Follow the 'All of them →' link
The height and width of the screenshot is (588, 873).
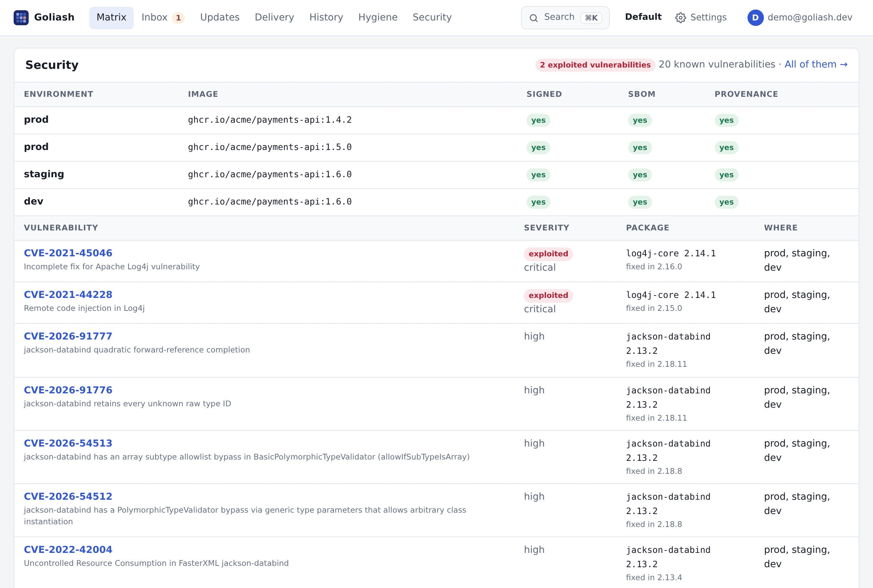(816, 64)
